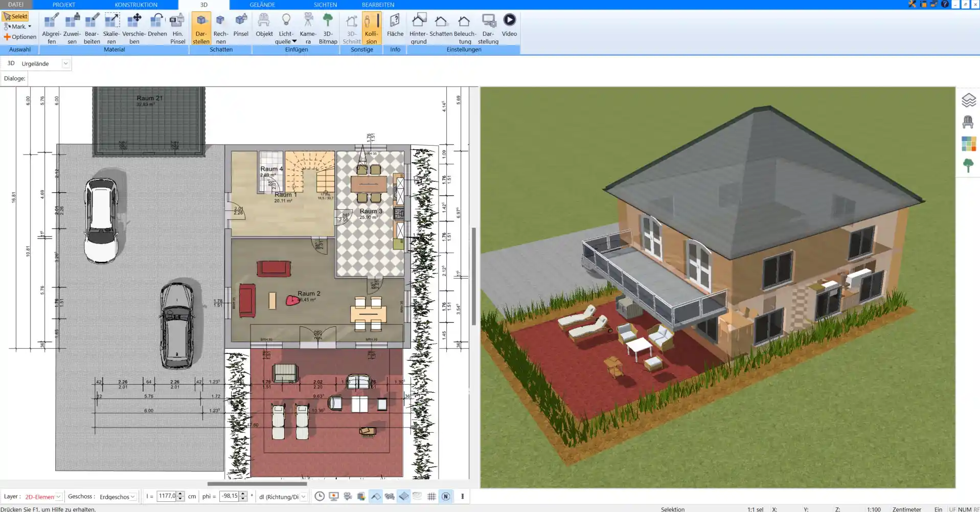The image size is (980, 512).
Task: Switch to the KONSTRUKTION ribbon tab
Action: (x=136, y=5)
